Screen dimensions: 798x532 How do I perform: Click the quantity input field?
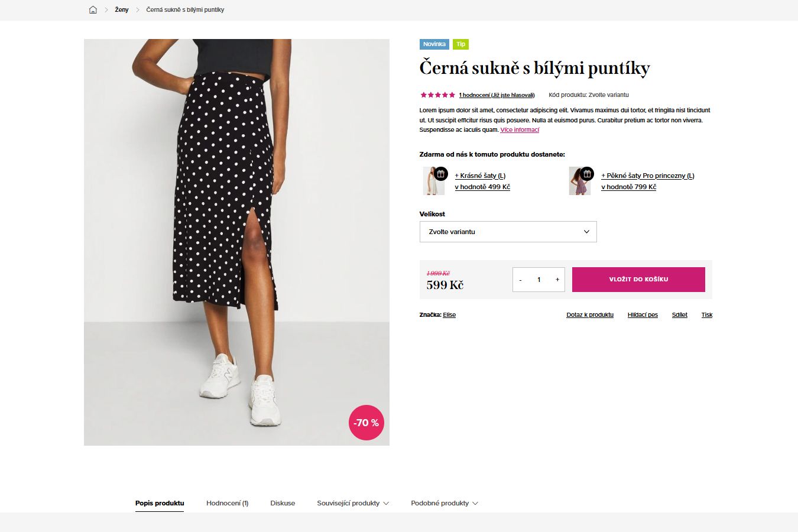(x=539, y=280)
